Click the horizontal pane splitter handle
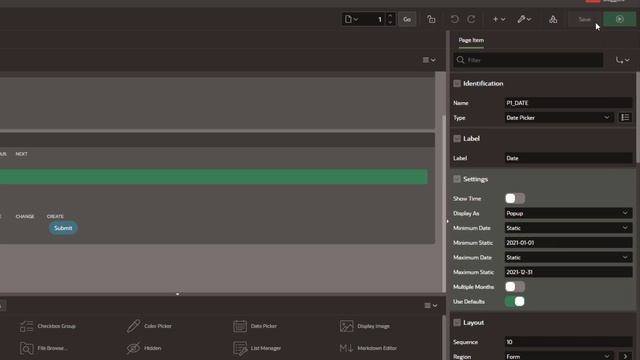Image resolution: width=640 pixels, height=360 pixels. (178, 294)
